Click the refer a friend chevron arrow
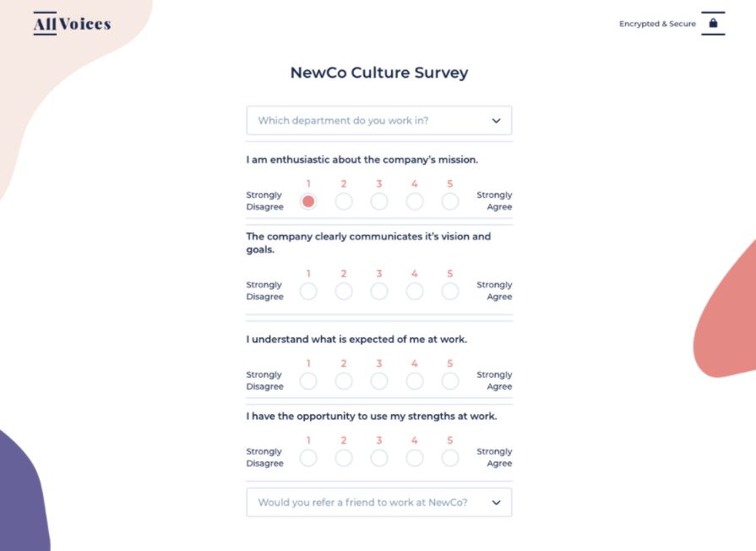This screenshot has width=756, height=551. click(497, 502)
